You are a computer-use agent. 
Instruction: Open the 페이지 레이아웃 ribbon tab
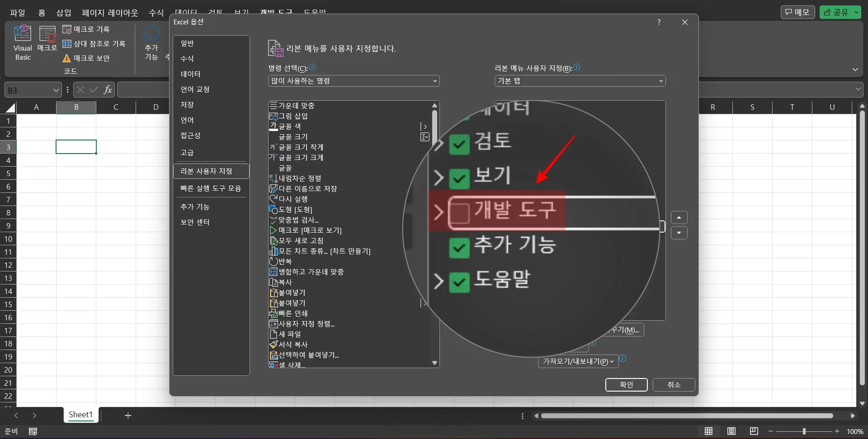(110, 13)
